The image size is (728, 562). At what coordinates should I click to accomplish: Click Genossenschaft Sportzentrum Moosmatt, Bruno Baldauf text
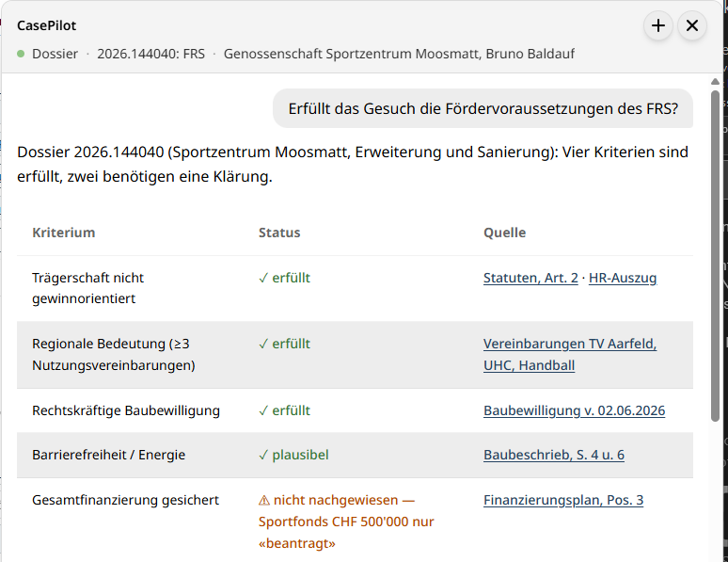tap(399, 54)
